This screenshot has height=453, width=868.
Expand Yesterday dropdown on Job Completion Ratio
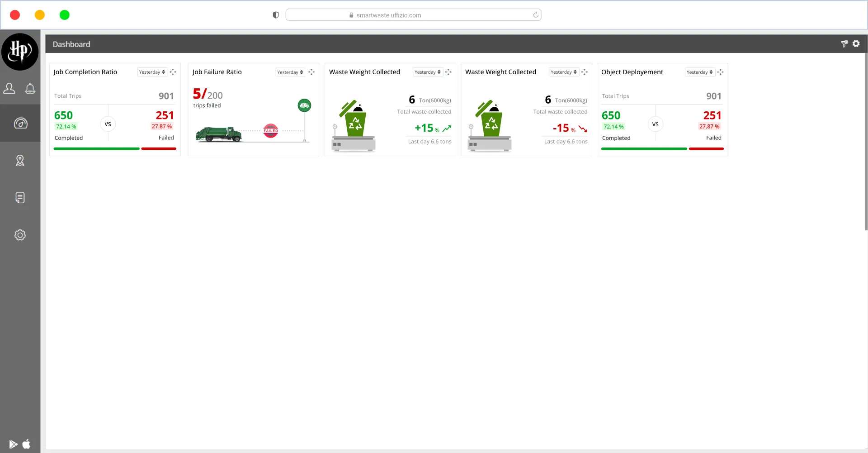pos(152,72)
